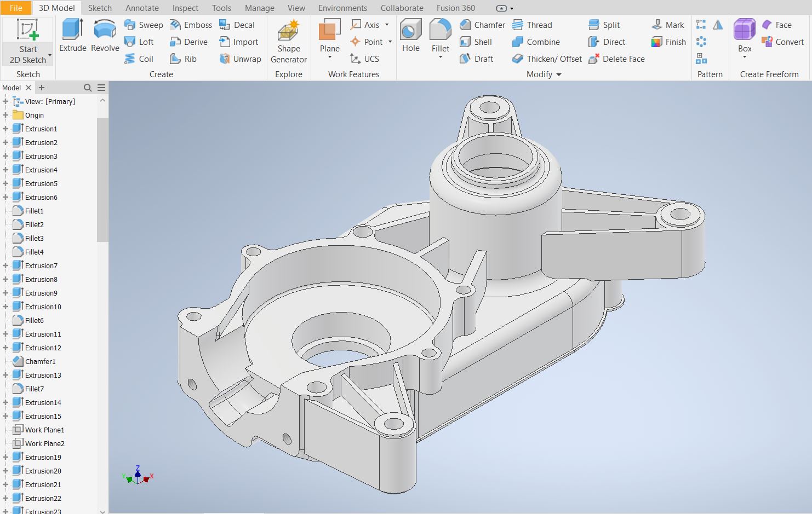Screen dimensions: 812x514
Task: Expand the Extrusion1 node
Action: 5,129
